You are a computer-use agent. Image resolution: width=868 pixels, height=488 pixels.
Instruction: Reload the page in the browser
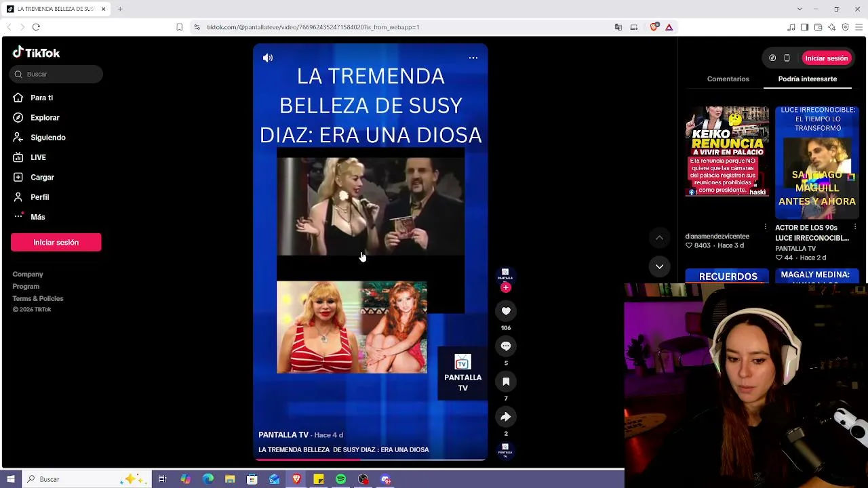pos(36,27)
